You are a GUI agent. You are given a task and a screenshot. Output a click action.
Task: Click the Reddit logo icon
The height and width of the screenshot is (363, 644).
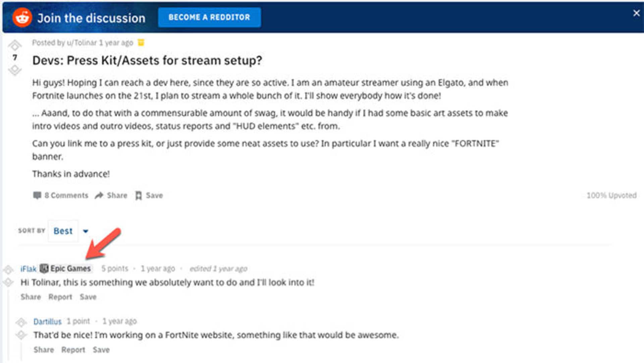click(22, 17)
